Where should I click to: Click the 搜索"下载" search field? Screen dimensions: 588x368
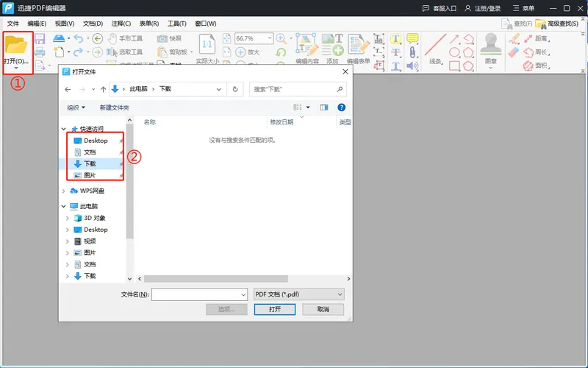coord(298,89)
